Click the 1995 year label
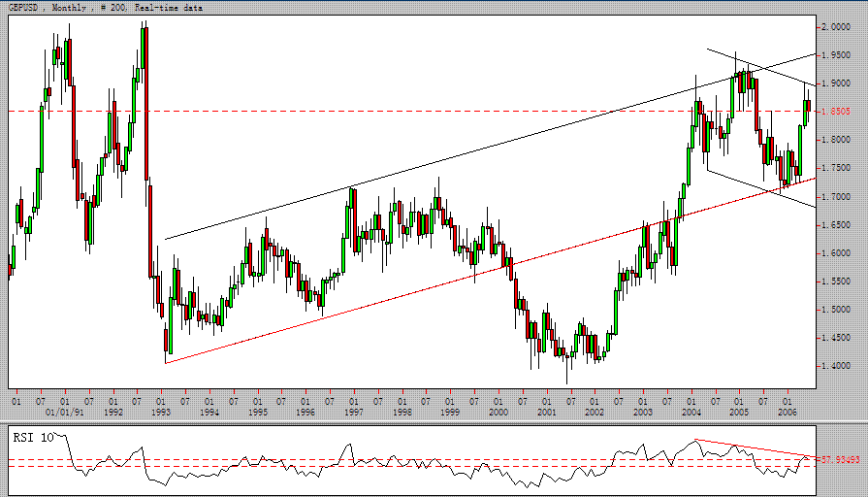 [x=257, y=413]
